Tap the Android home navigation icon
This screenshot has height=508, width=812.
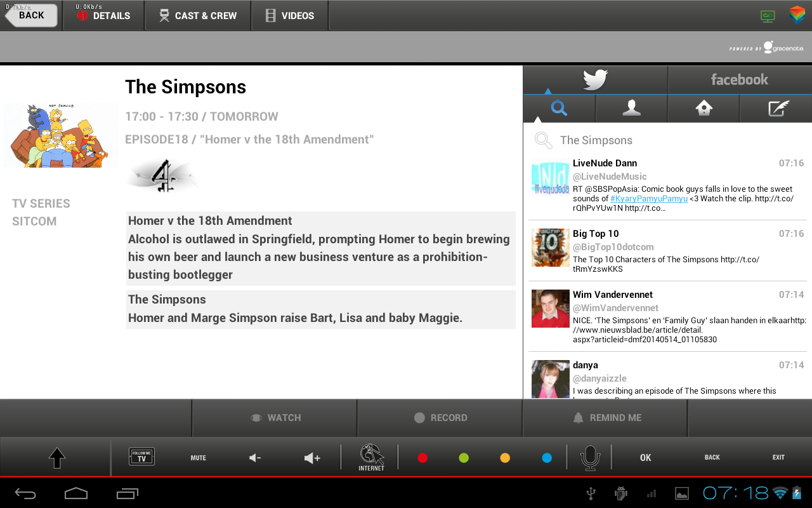[x=76, y=493]
